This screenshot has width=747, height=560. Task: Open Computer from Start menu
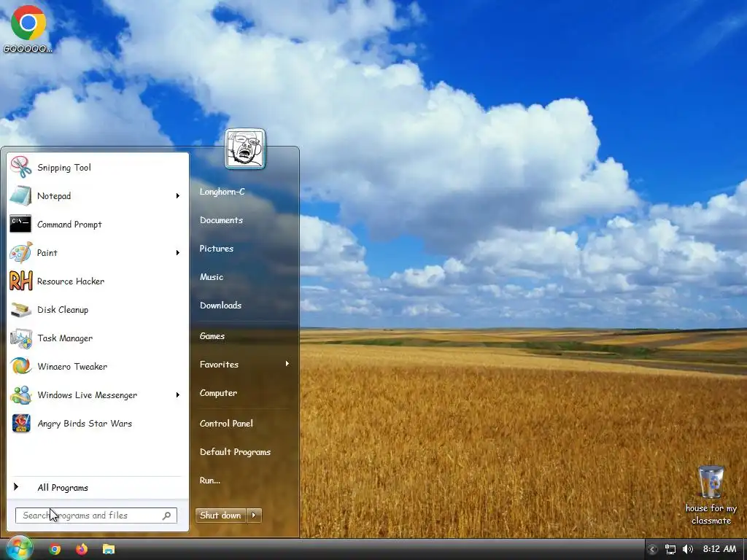coord(218,393)
